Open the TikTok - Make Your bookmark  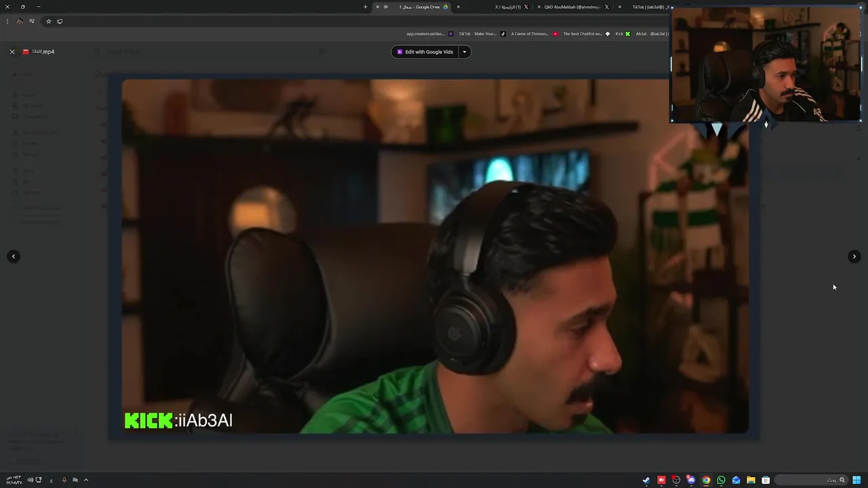(481, 34)
